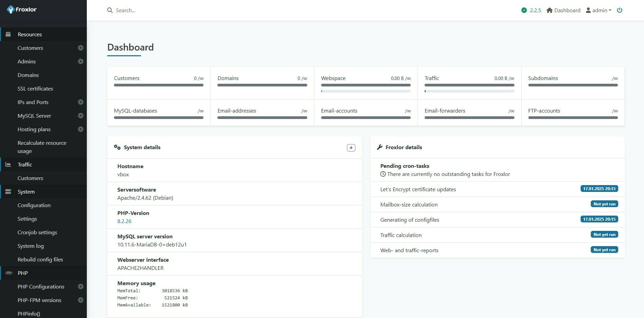This screenshot has height=318, width=644.
Task: Select Recalculate resource usage
Action: pos(42,147)
